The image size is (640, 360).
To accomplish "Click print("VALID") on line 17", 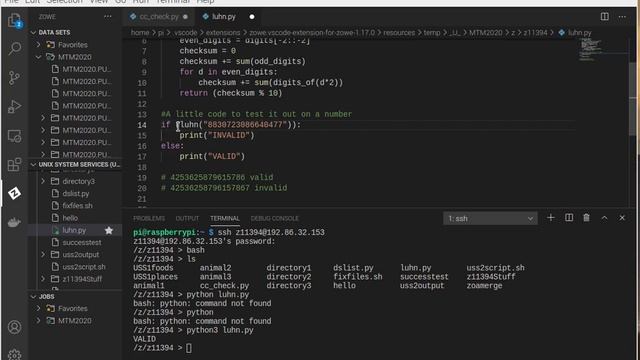I will pos(212,156).
